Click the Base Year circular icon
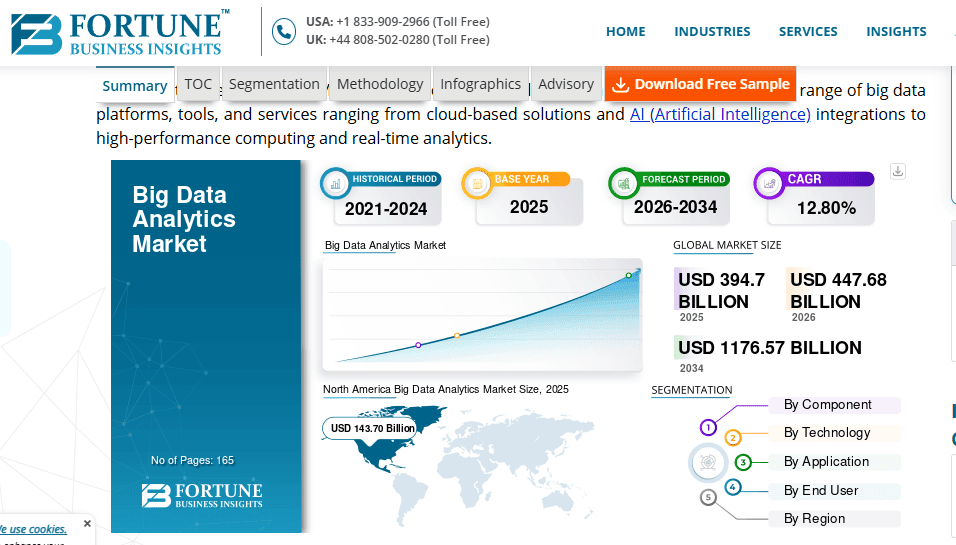Viewport: 956px width, 545px height. pos(477,183)
